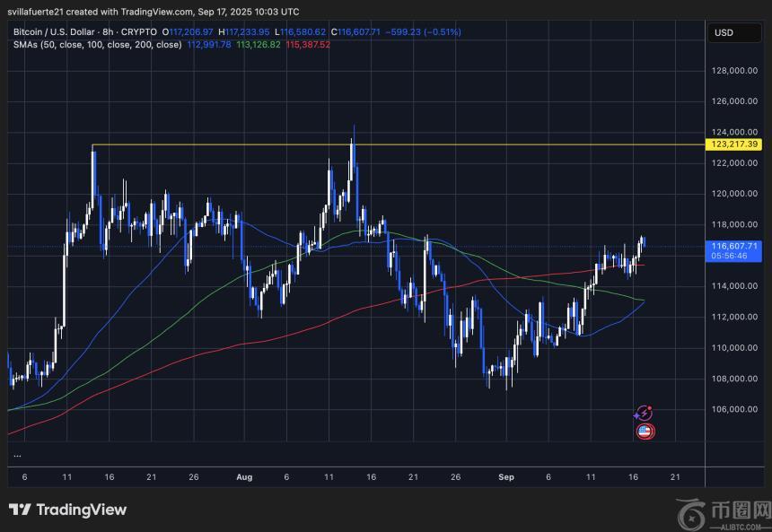This screenshot has height=532, width=772.
Task: Click the purple lightning event icon
Action: point(643,414)
